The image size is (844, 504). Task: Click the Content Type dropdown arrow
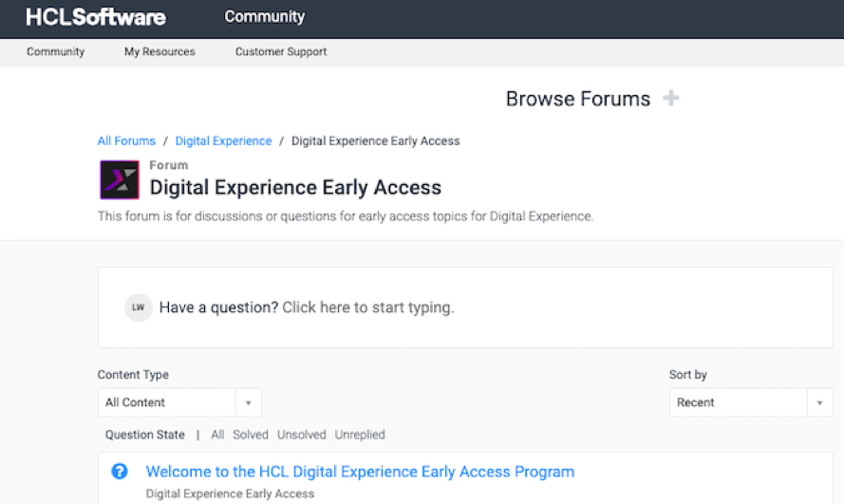[248, 402]
